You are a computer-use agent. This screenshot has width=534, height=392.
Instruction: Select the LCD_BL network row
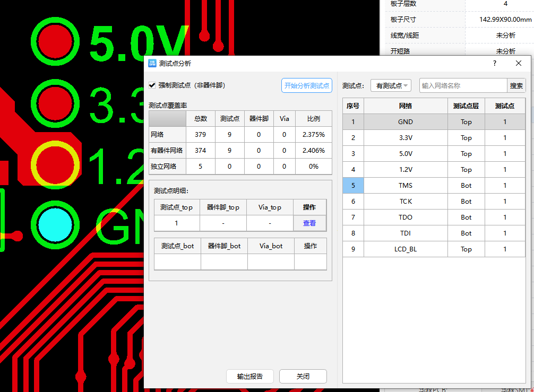pyautogui.click(x=405, y=249)
